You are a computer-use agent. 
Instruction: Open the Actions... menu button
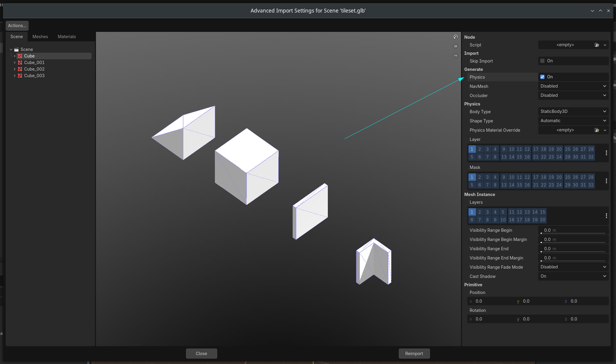click(x=17, y=26)
